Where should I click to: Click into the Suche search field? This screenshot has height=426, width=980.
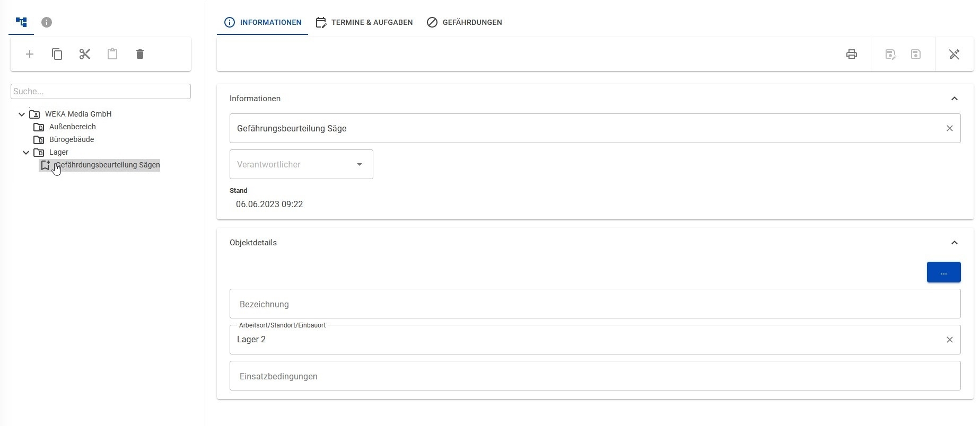tap(101, 91)
